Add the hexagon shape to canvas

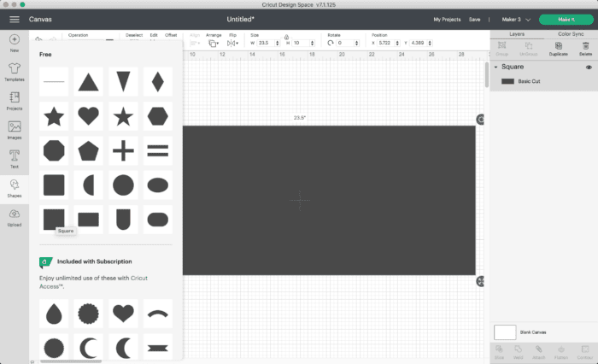coord(157,117)
